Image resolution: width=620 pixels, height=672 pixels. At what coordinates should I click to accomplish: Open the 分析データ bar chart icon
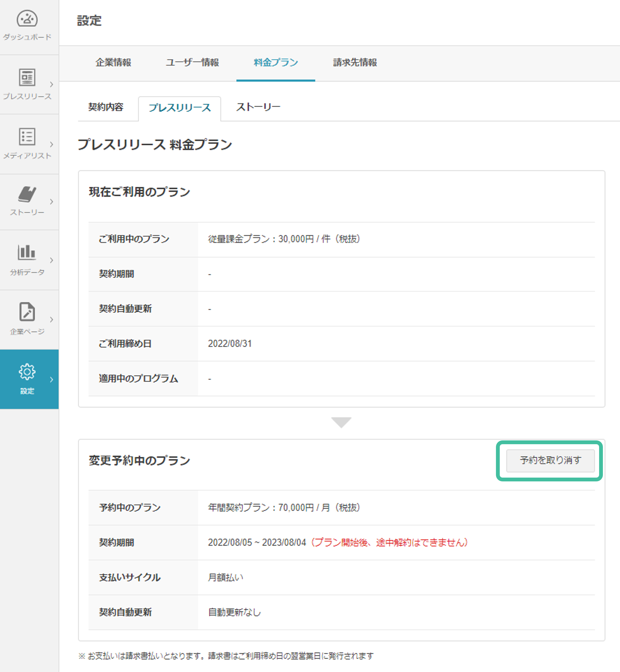click(x=27, y=252)
